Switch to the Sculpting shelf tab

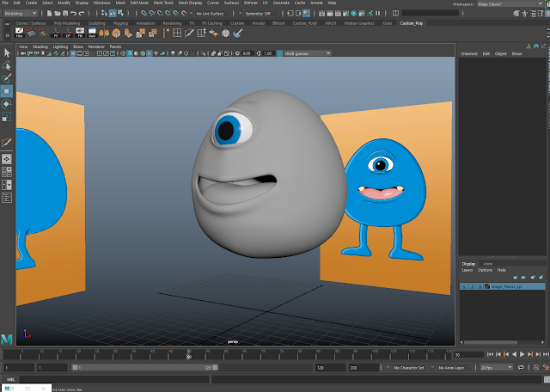pos(96,23)
